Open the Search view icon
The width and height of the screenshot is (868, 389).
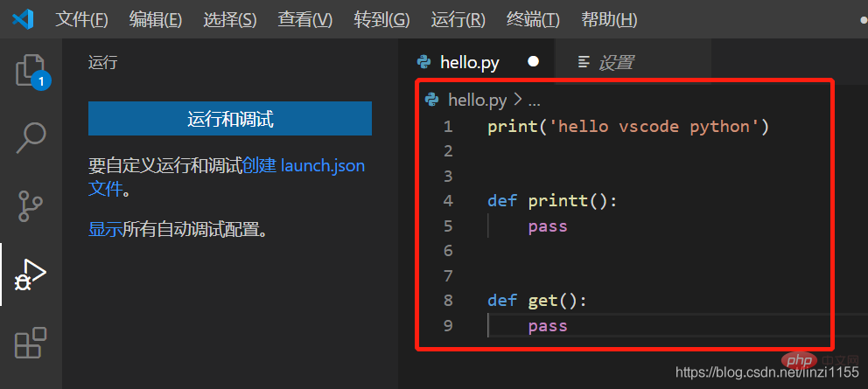click(x=31, y=138)
